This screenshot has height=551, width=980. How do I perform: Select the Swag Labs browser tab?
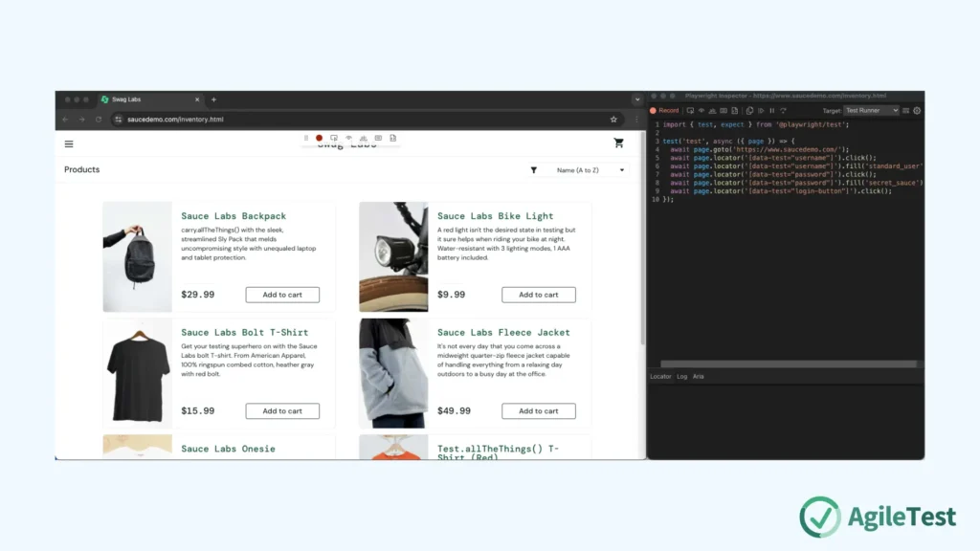click(x=150, y=99)
